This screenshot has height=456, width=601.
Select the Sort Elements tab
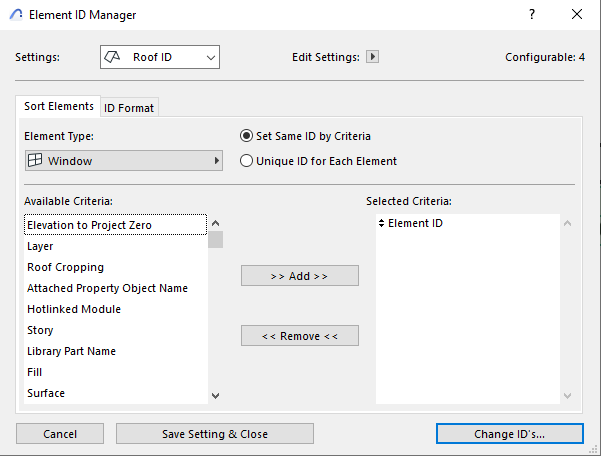pos(58,106)
